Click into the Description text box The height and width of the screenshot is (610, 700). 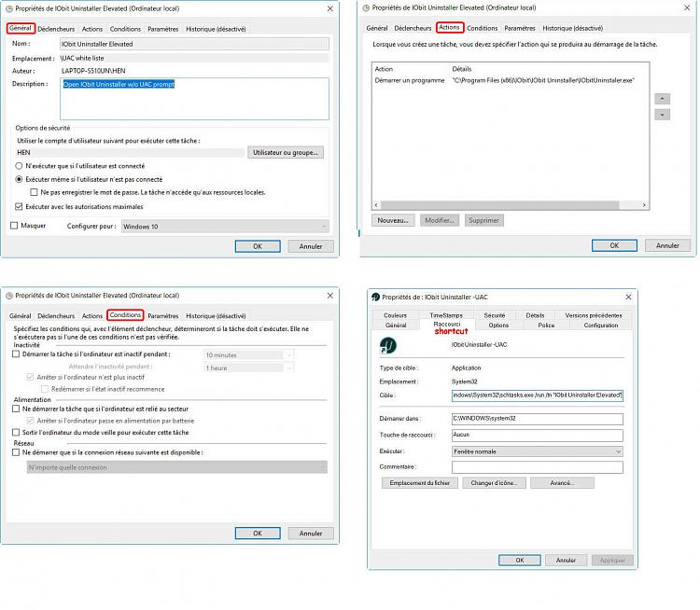[195, 99]
